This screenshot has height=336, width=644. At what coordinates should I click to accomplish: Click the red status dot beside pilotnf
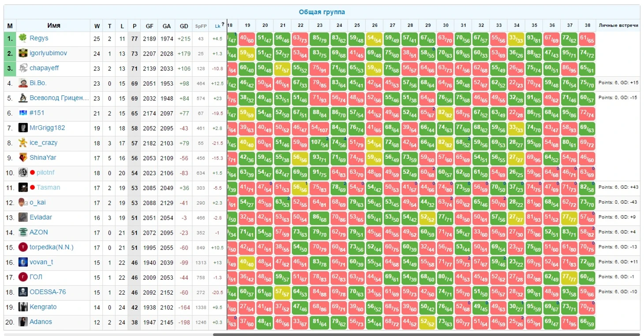[x=32, y=173]
